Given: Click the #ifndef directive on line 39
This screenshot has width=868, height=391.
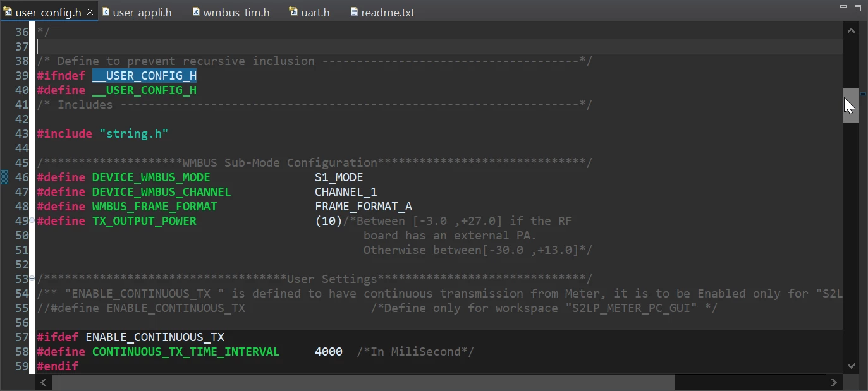Looking at the screenshot, I should tap(61, 76).
